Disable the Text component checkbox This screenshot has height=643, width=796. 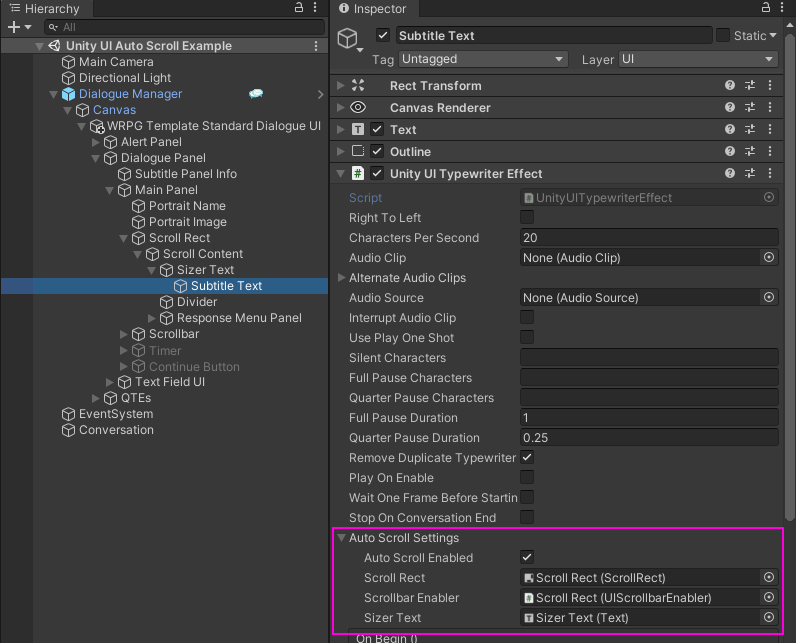tap(377, 129)
